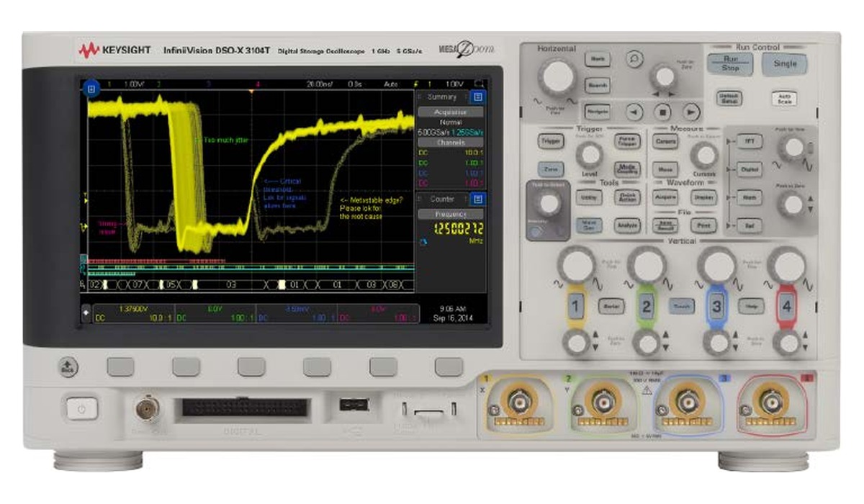Click the Auto Scale key

click(784, 99)
